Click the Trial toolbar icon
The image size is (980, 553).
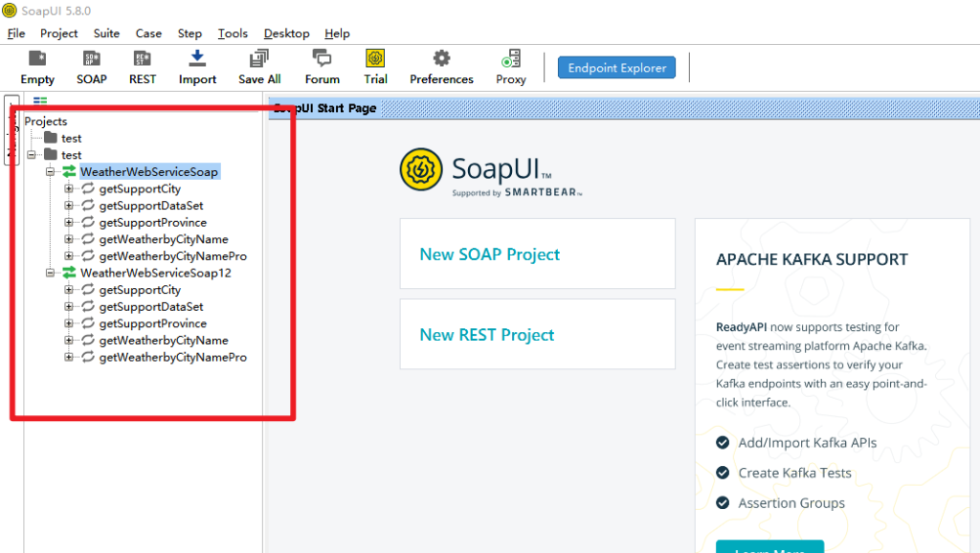click(x=375, y=59)
